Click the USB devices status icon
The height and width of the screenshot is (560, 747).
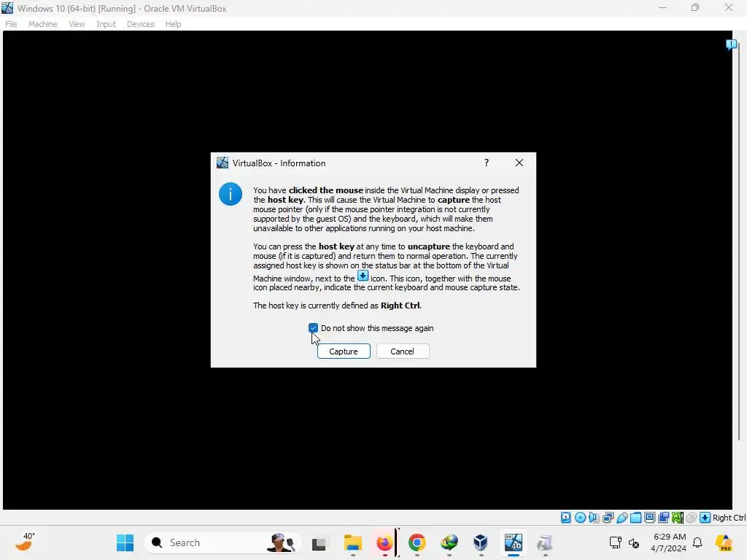[x=622, y=518]
